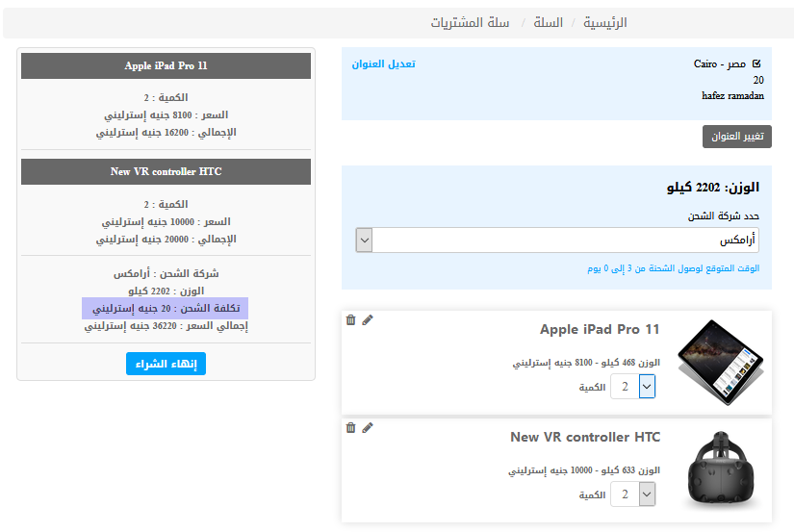Click الإجمالي 20000 line for VR controller
This screenshot has width=794, height=532.
(x=166, y=240)
